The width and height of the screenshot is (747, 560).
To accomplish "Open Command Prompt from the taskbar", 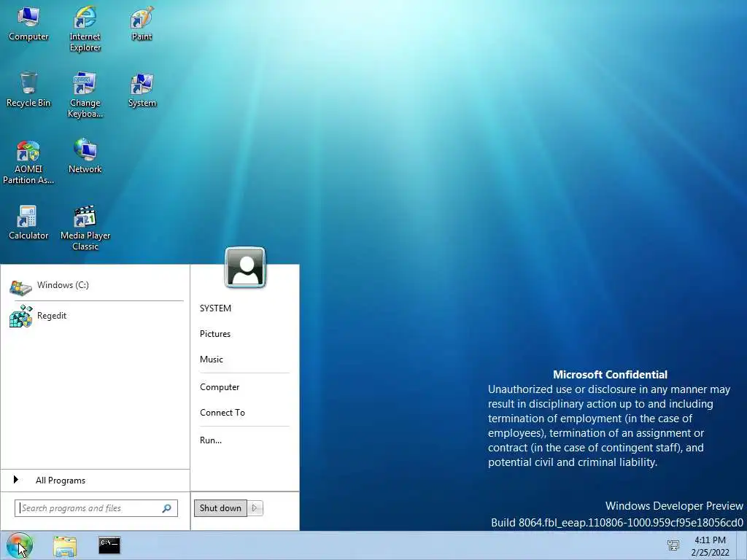I will coord(109,545).
